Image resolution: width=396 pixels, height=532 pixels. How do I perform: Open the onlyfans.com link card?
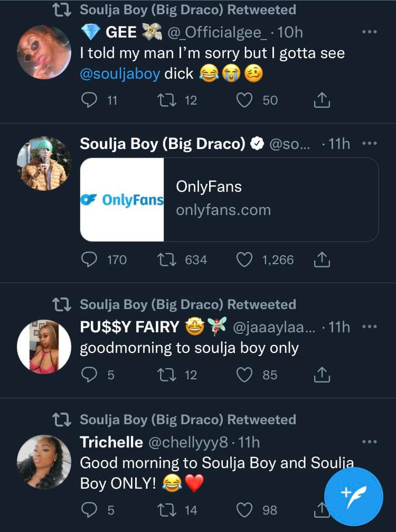click(x=229, y=199)
